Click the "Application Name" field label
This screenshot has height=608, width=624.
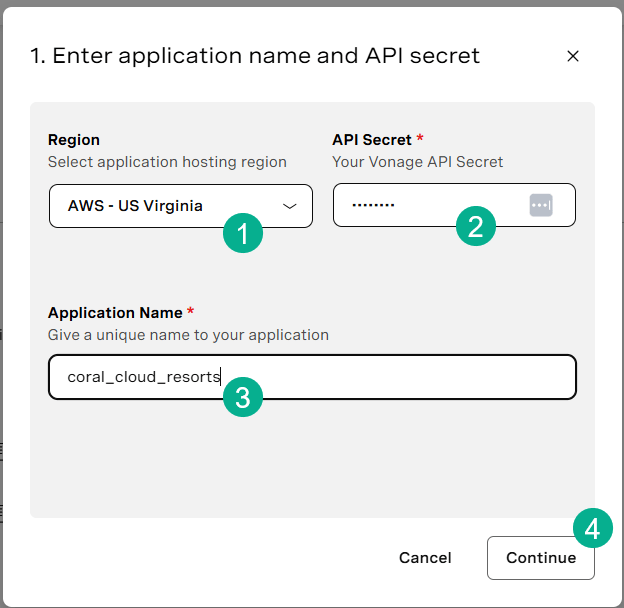(115, 313)
